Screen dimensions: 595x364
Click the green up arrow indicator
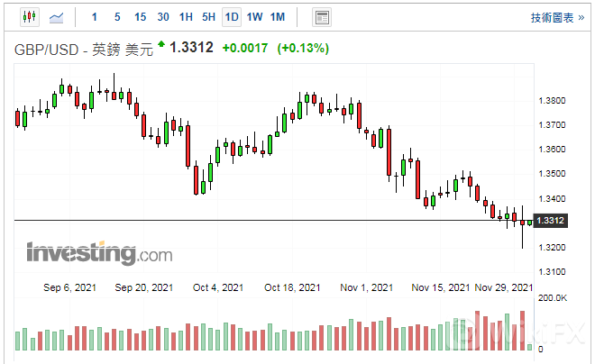[x=161, y=44]
